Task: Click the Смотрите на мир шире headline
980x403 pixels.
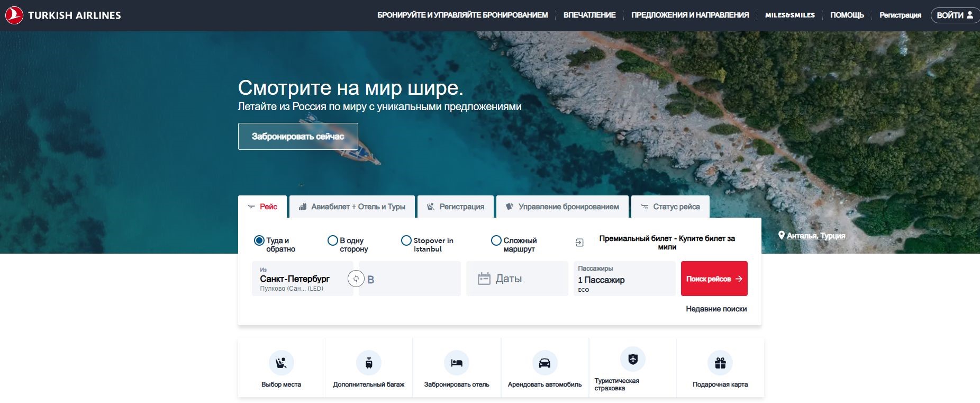Action: pos(350,88)
